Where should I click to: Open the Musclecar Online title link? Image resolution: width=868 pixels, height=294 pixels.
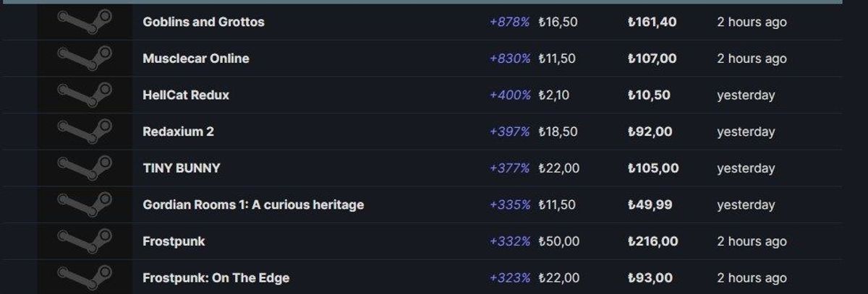point(196,59)
